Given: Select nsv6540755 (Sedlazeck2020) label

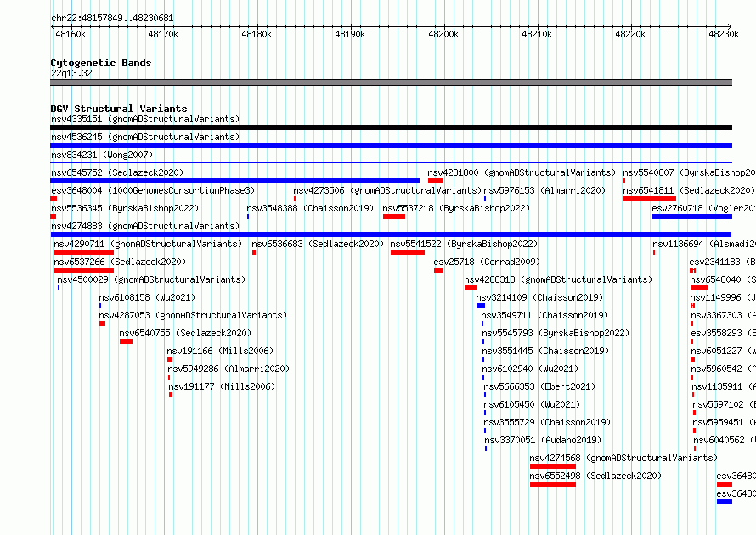Looking at the screenshot, I should click(x=185, y=333).
